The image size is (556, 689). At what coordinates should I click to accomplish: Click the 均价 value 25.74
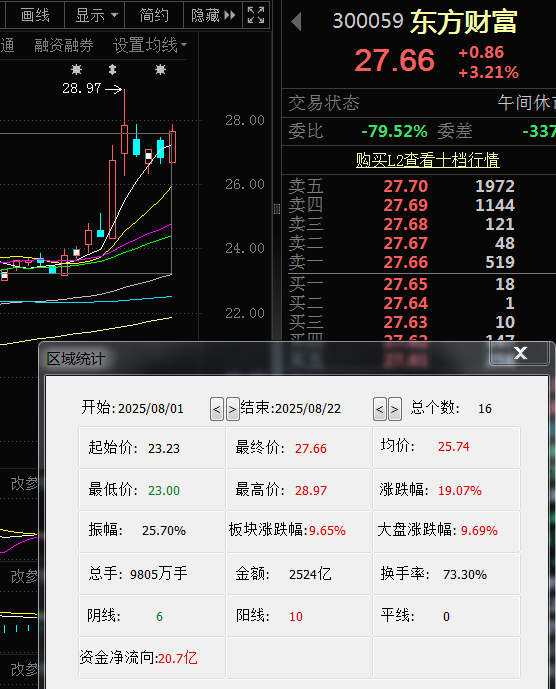454,446
